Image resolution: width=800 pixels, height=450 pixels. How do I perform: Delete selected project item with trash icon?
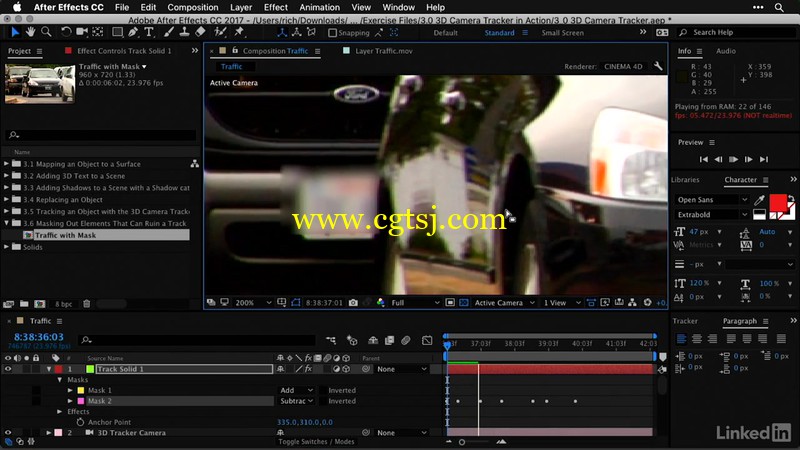pos(87,304)
